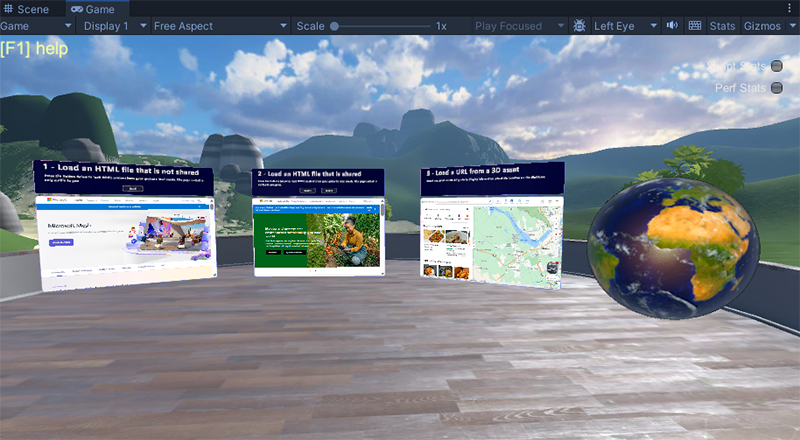The width and height of the screenshot is (800, 440).
Task: Toggle the Perf Stats switch
Action: (x=777, y=88)
